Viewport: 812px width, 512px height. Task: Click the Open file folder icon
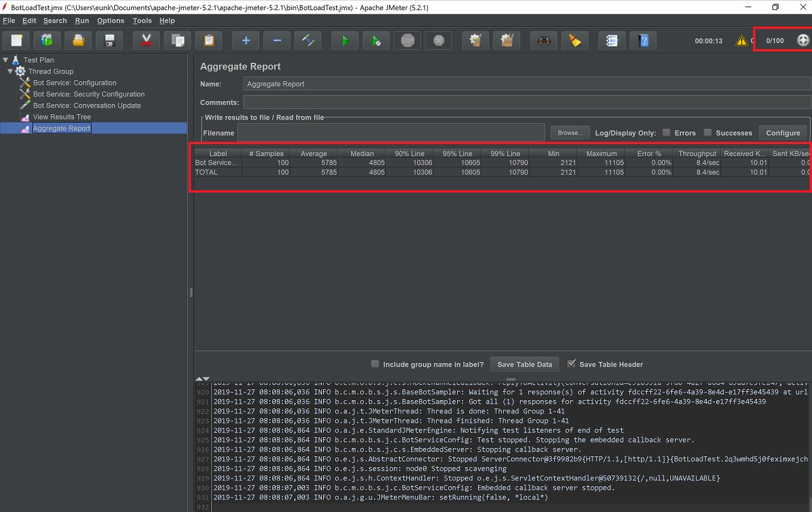pos(78,41)
